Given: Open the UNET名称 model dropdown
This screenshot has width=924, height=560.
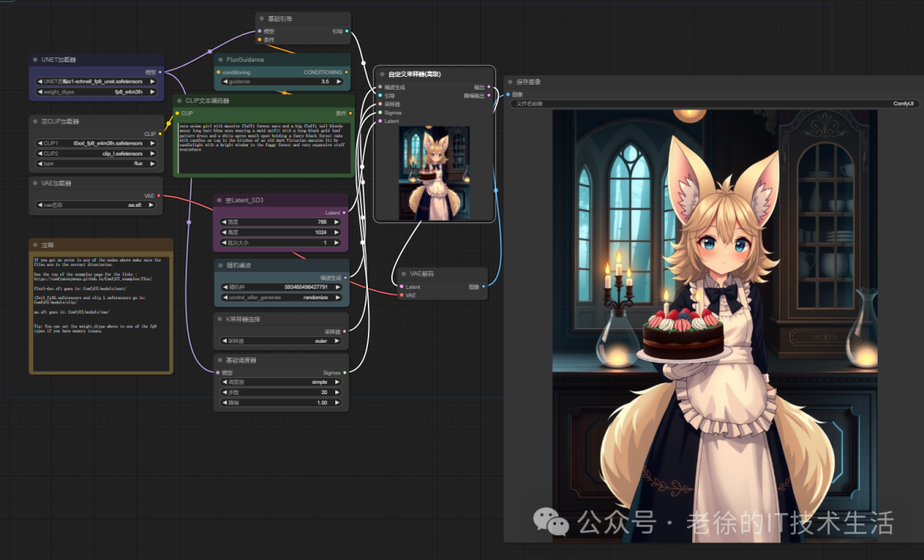Looking at the screenshot, I should tap(96, 82).
